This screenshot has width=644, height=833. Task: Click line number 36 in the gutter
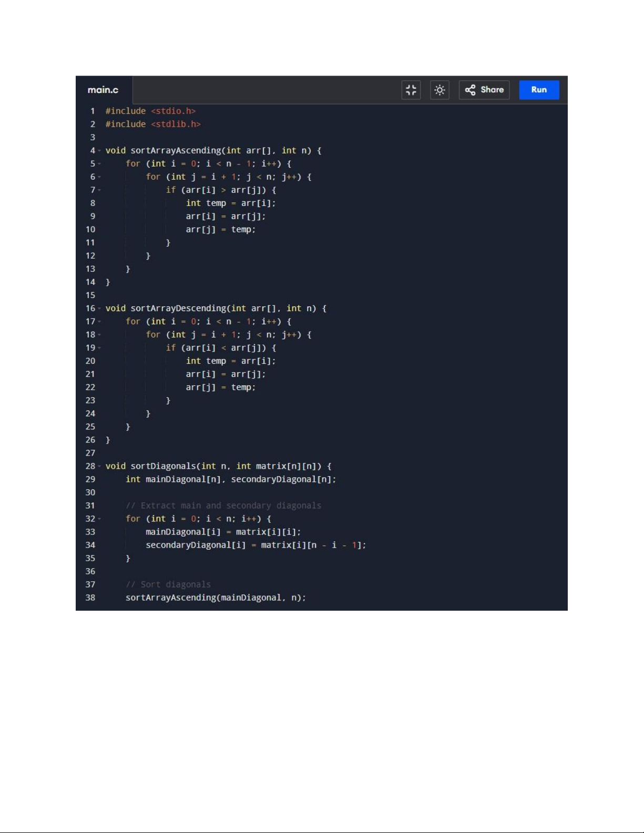[x=90, y=571]
